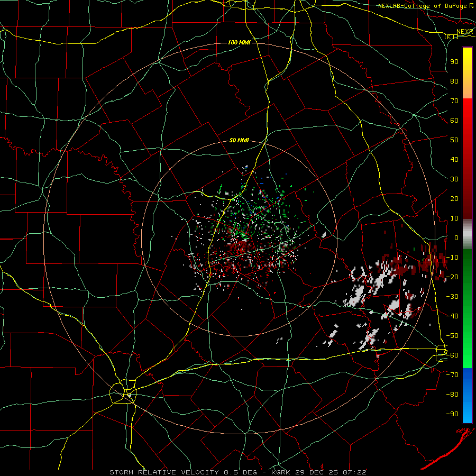Click the gray zero-velocity band of color bar
The width and height of the screenshot is (476, 476).
[x=467, y=234]
